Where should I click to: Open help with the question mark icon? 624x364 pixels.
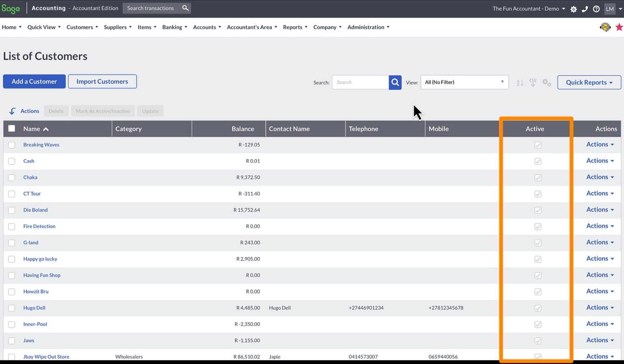point(596,9)
